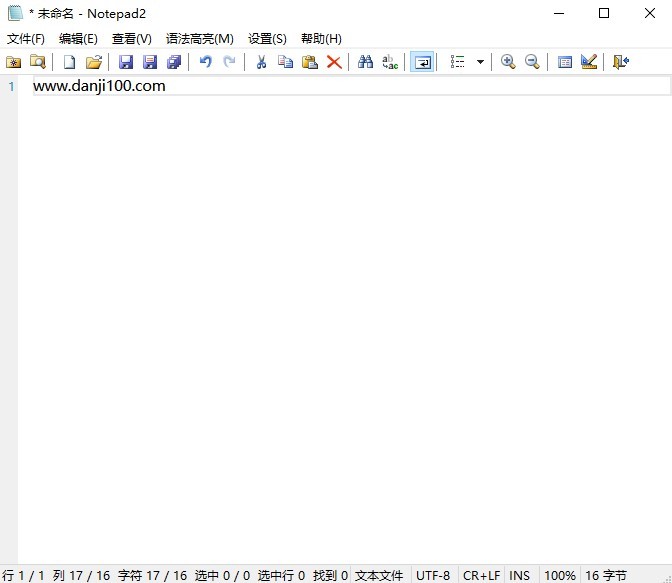Click the 找到 0 status field
672x583 pixels.
click(330, 575)
